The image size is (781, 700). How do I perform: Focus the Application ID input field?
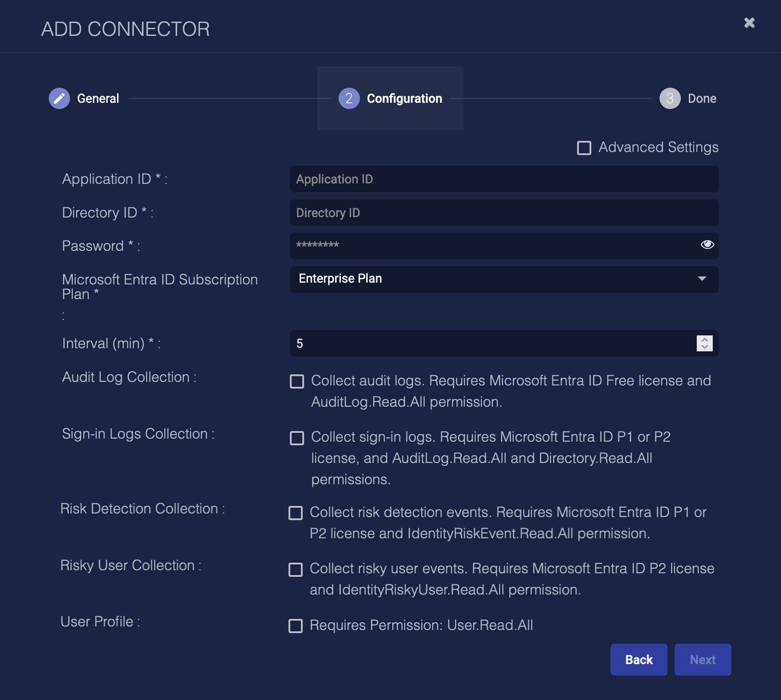504,179
